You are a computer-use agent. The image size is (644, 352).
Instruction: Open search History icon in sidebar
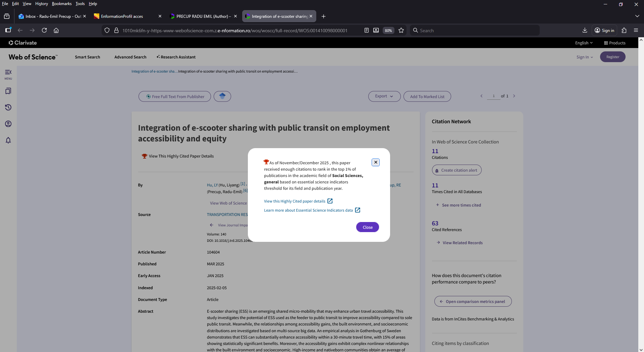tap(8, 107)
